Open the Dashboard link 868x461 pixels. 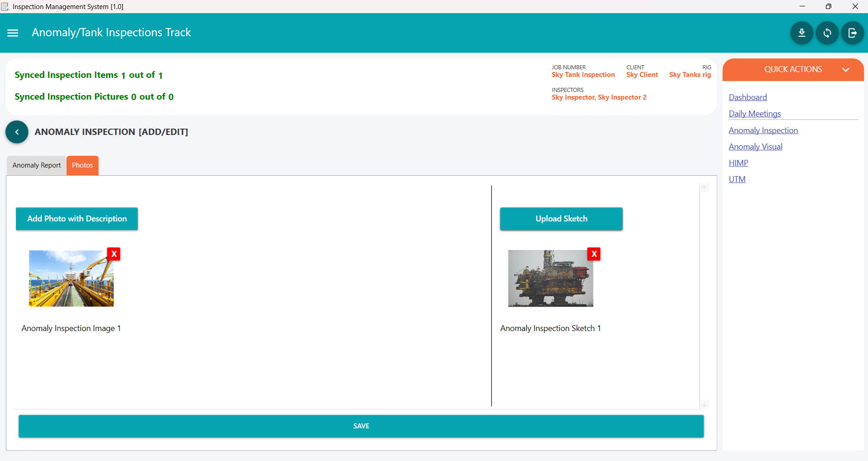(748, 97)
